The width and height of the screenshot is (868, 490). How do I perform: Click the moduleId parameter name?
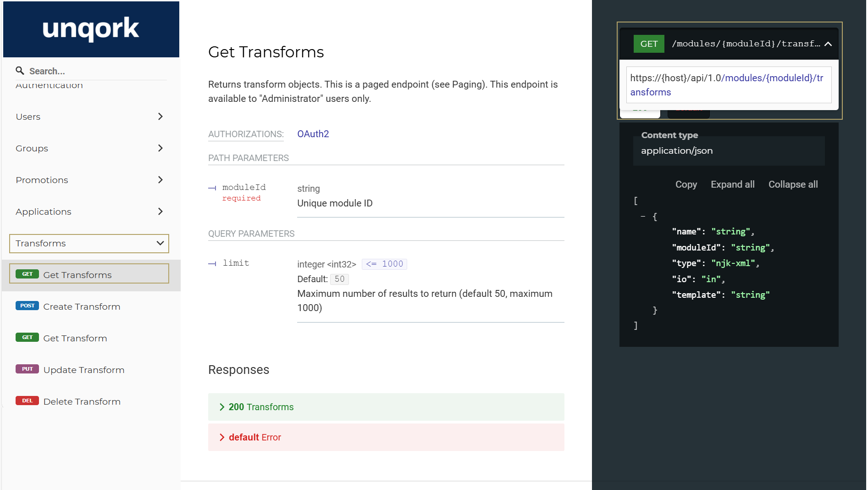(x=244, y=187)
